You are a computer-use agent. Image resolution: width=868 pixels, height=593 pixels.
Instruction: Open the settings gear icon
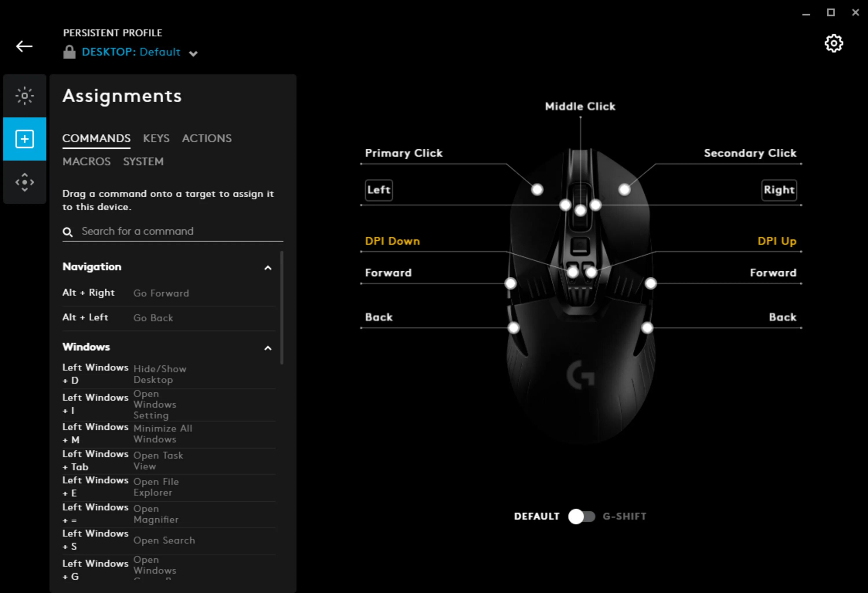834,44
